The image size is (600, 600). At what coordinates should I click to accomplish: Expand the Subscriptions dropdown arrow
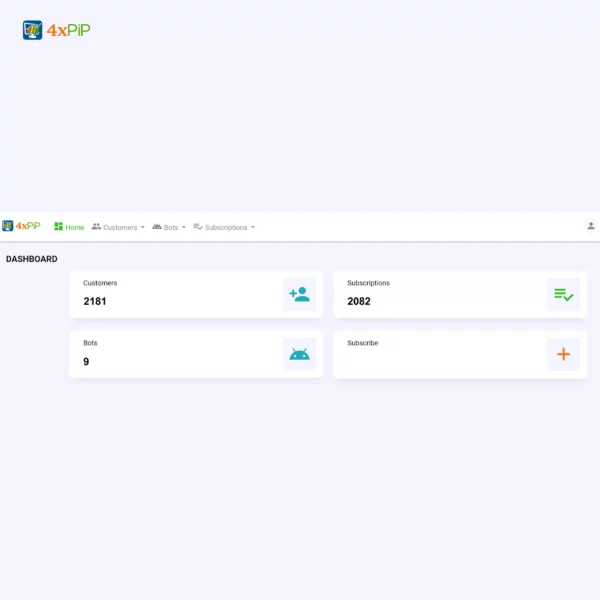(x=253, y=228)
